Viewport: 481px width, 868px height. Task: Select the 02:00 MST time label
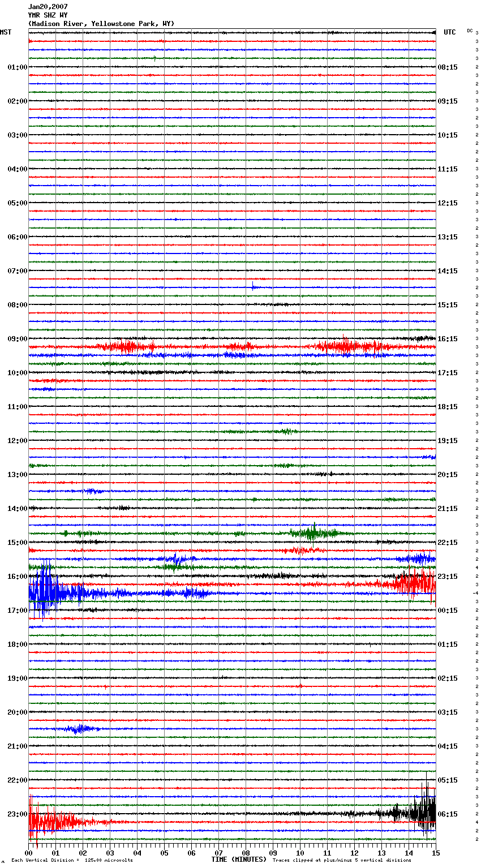[x=18, y=101]
